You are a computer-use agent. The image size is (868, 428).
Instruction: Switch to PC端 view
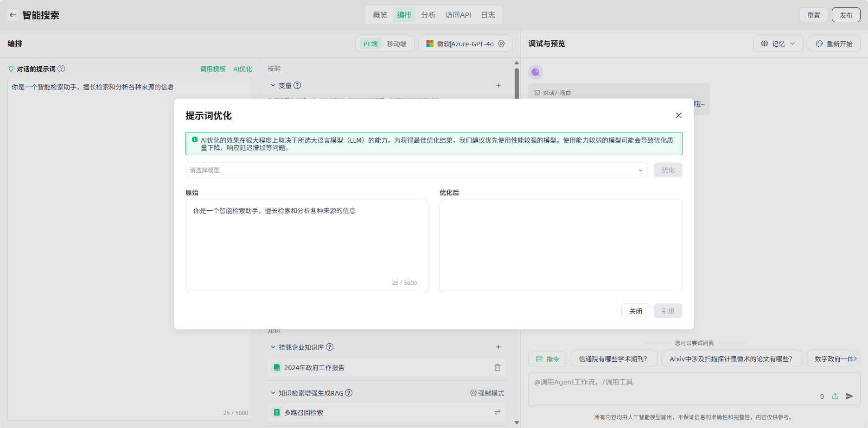tap(370, 44)
